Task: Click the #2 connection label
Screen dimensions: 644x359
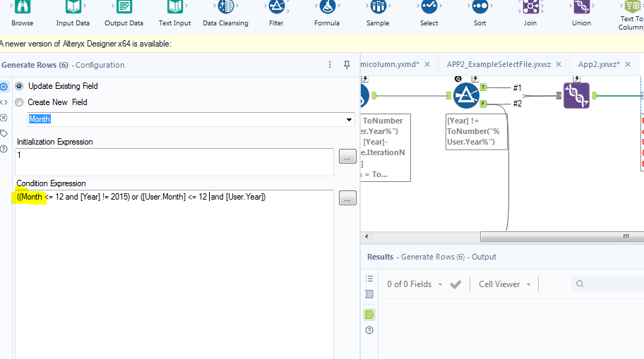Action: 517,104
